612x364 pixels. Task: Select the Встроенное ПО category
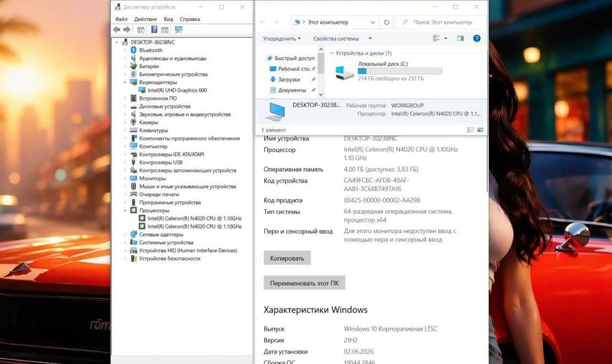[158, 98]
